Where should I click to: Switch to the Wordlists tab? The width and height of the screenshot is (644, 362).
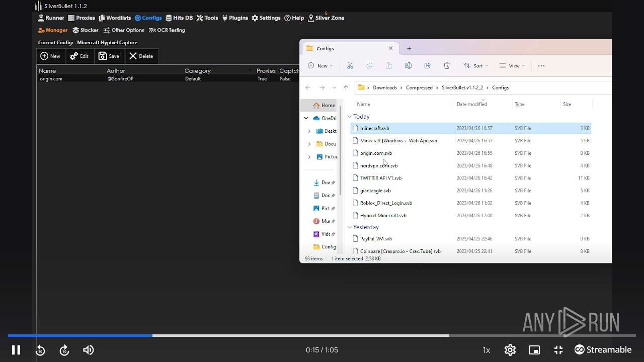(x=115, y=18)
